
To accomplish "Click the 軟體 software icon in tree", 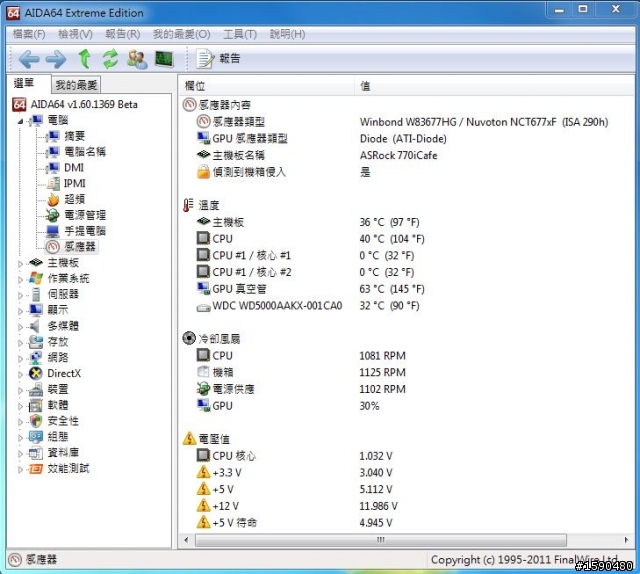I will [x=36, y=405].
